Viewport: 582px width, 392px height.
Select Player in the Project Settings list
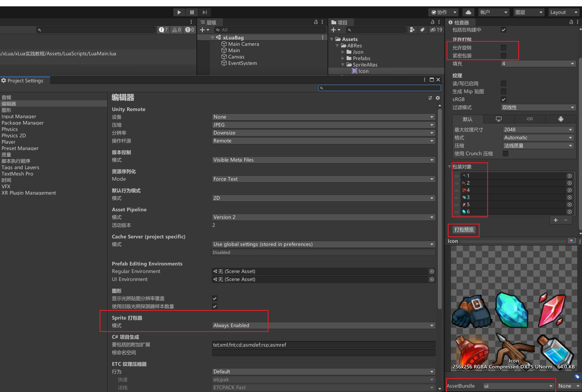[8, 142]
